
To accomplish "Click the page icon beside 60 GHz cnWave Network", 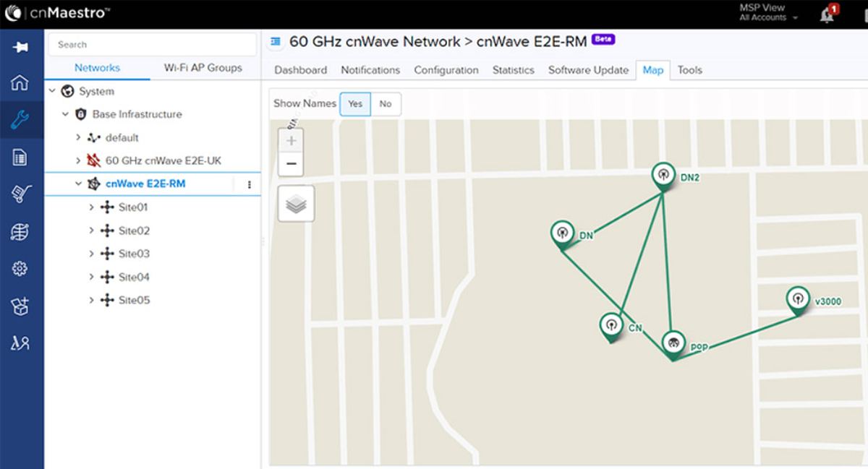I will pos(276,42).
